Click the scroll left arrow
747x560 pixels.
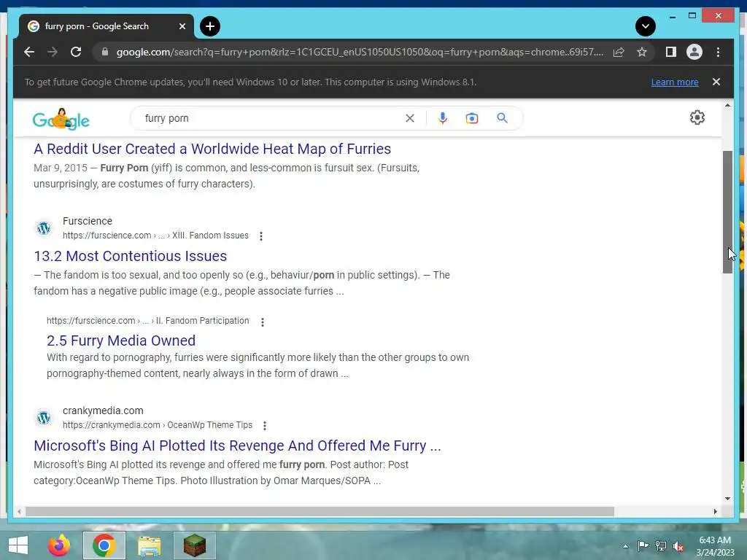click(19, 511)
